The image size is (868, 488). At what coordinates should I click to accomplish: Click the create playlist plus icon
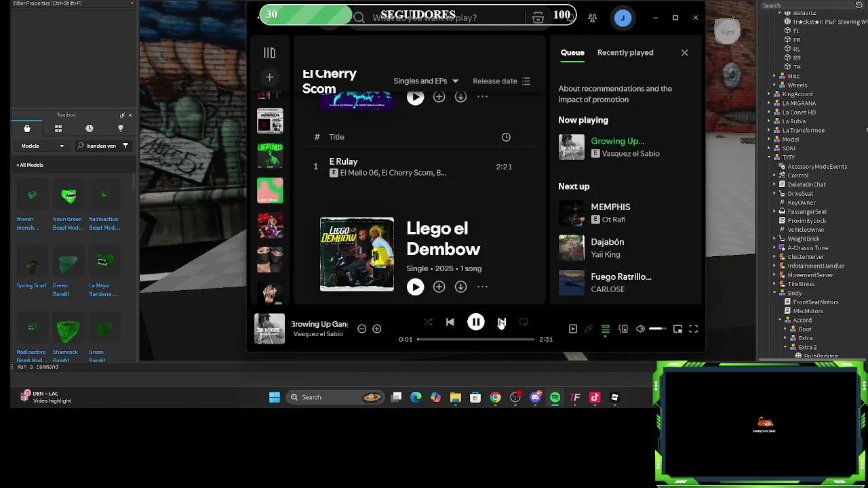269,77
